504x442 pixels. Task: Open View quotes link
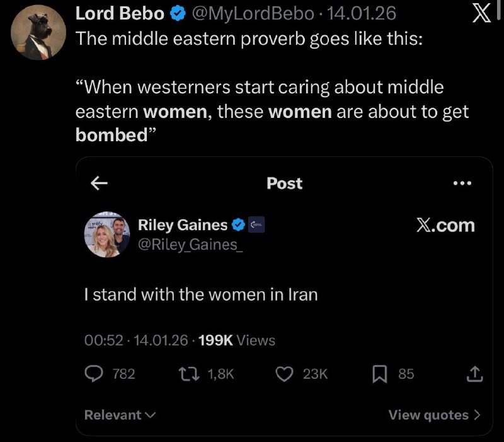point(434,415)
